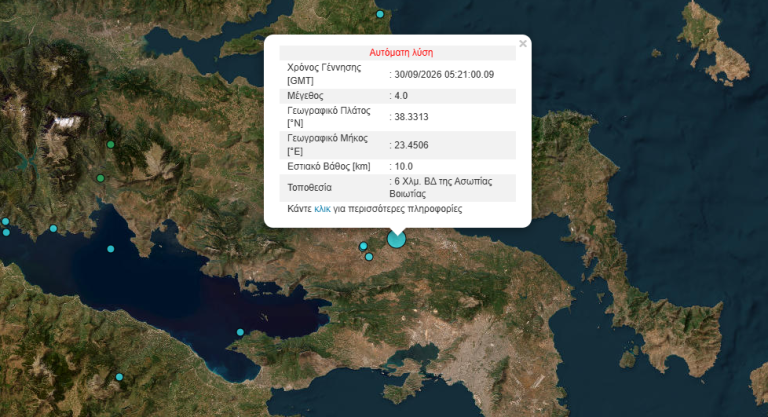Viewport: 768px width, 417px height.
Task: Click the upper green marker near the snowy mountain
Action: coord(111,145)
